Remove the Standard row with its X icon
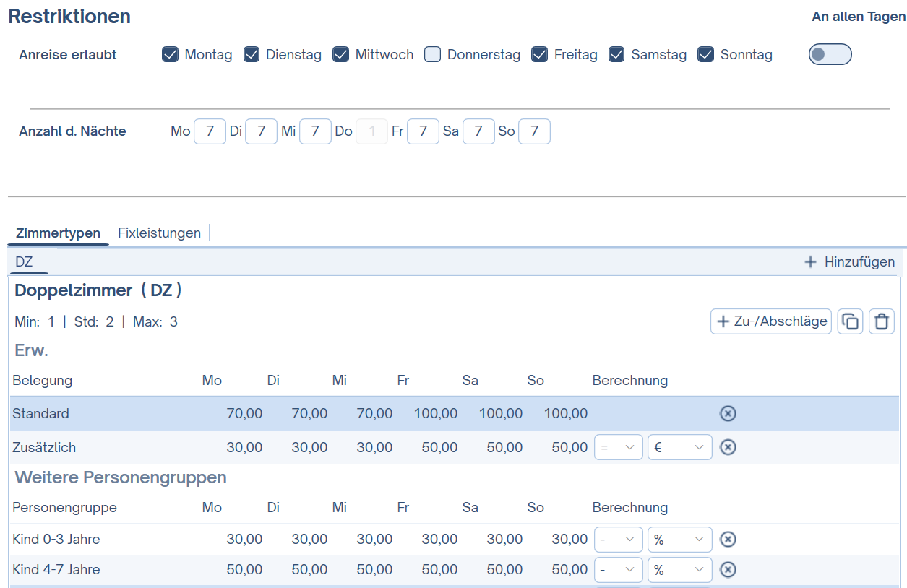The height and width of the screenshot is (588, 907). click(728, 413)
